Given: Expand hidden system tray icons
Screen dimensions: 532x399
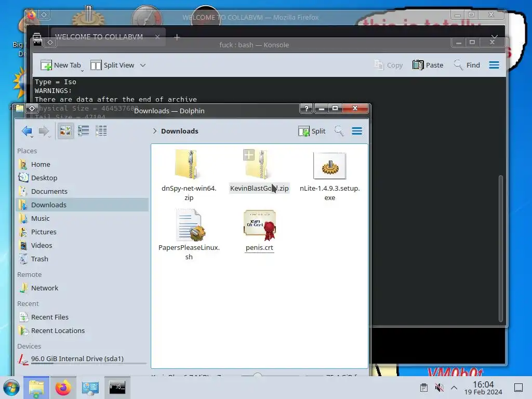Looking at the screenshot, I should tap(454, 388).
